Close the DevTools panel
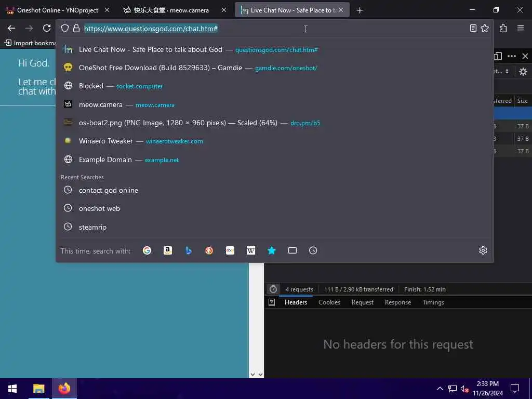The height and width of the screenshot is (399, 532). click(x=525, y=56)
